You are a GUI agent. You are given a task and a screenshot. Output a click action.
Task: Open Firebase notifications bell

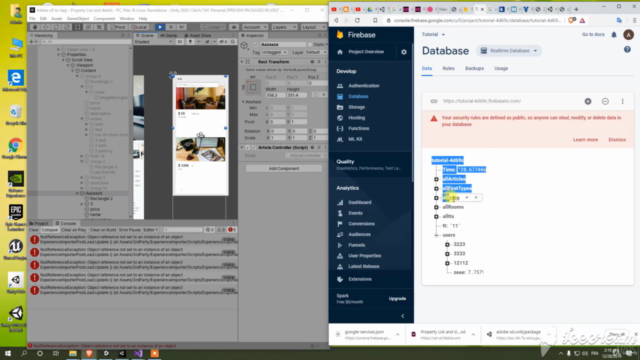(614, 35)
